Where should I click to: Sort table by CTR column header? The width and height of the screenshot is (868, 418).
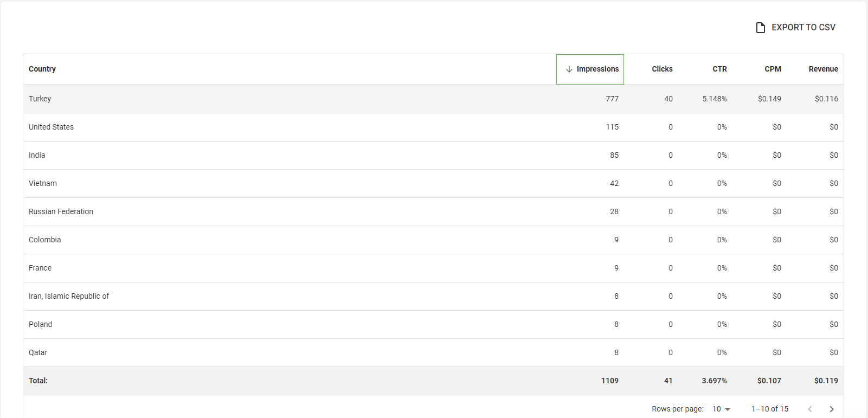tap(719, 69)
